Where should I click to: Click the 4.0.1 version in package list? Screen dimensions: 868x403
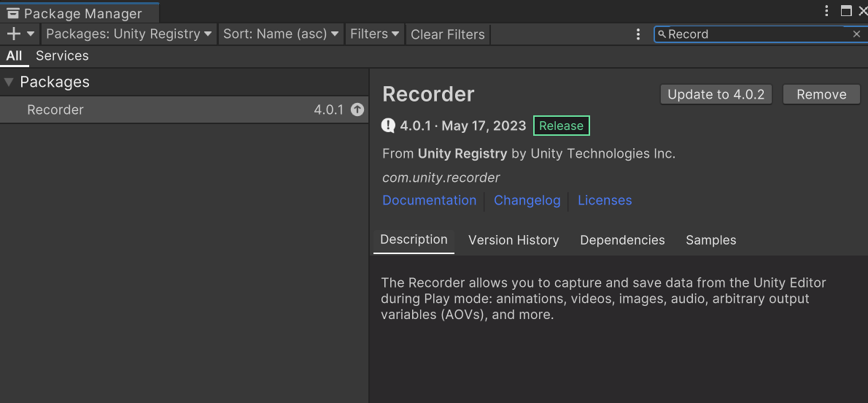pyautogui.click(x=329, y=110)
